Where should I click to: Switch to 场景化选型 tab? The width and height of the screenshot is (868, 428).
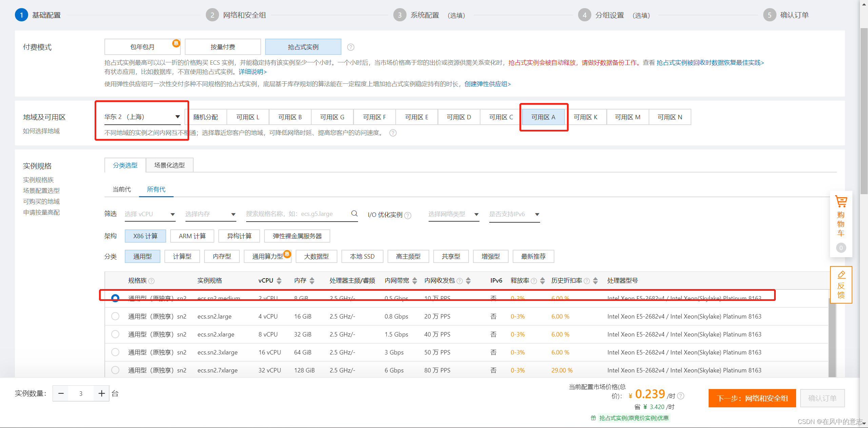click(170, 165)
